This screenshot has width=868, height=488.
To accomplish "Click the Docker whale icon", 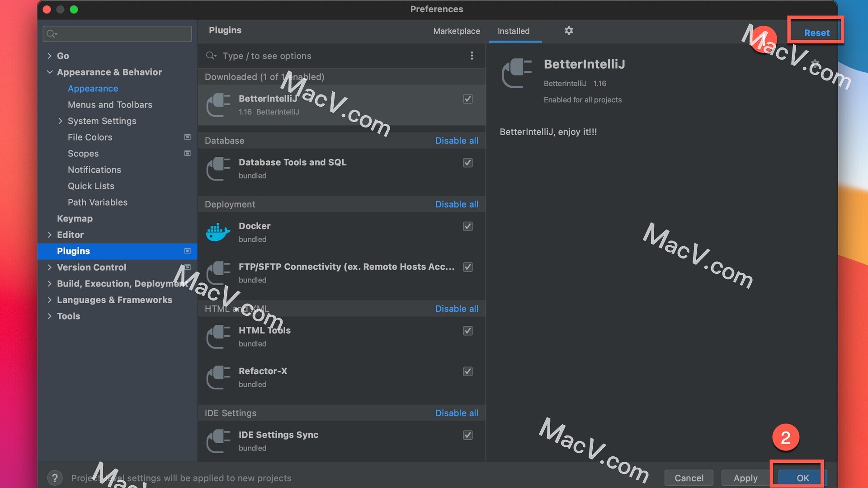I will [x=218, y=232].
